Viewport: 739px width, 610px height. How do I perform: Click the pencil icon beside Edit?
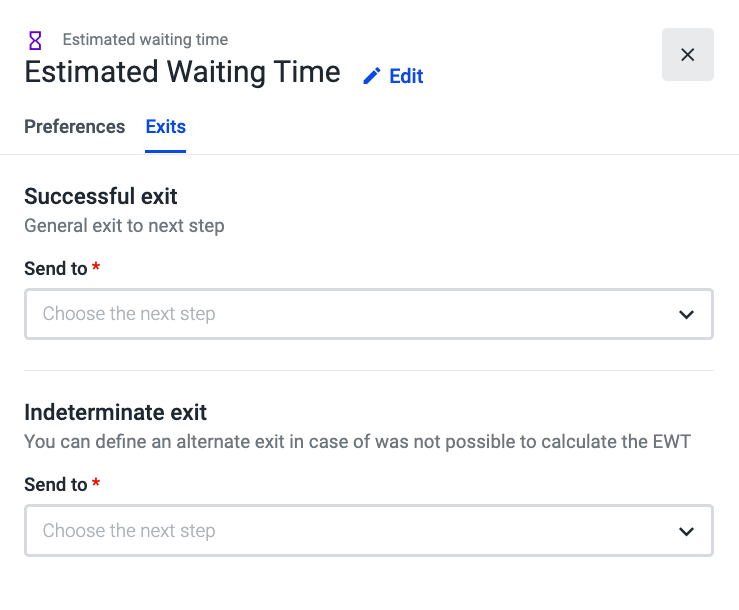point(372,76)
